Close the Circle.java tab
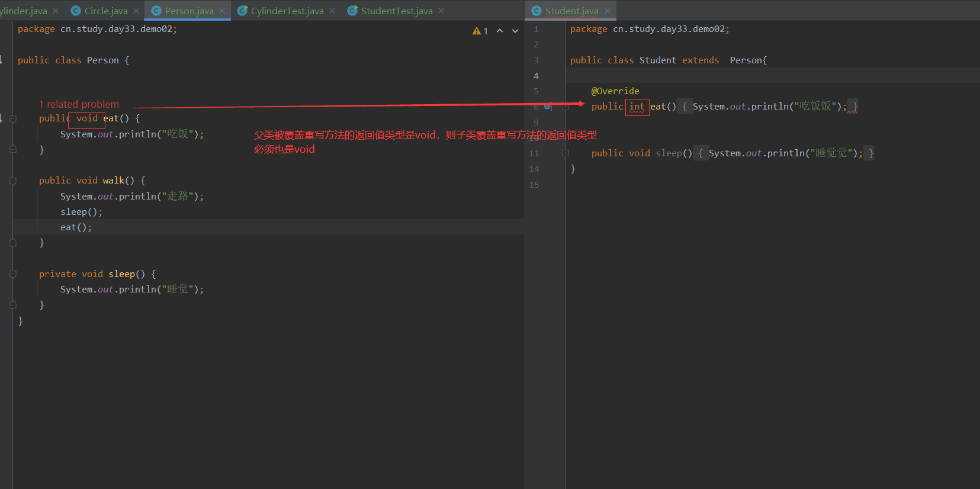 (x=136, y=11)
